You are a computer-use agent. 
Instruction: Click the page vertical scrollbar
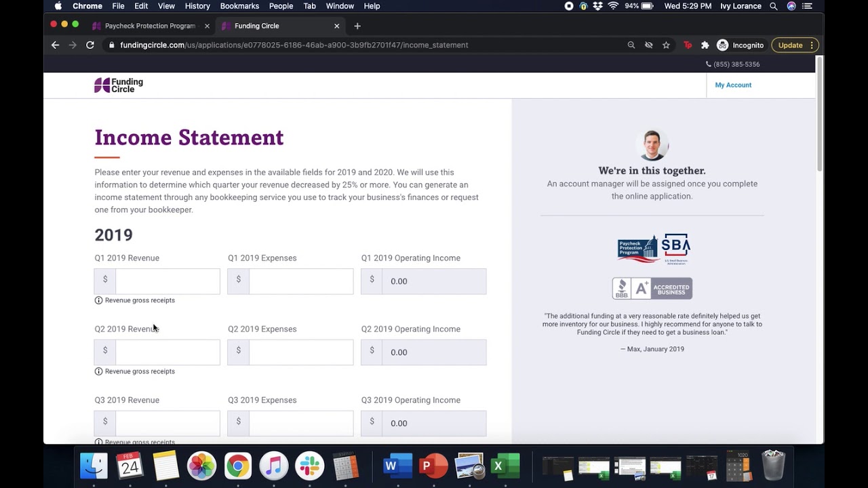820,113
